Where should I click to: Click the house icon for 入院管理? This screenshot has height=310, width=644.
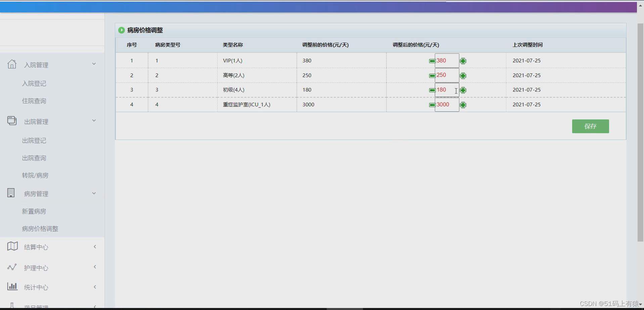[x=12, y=64]
